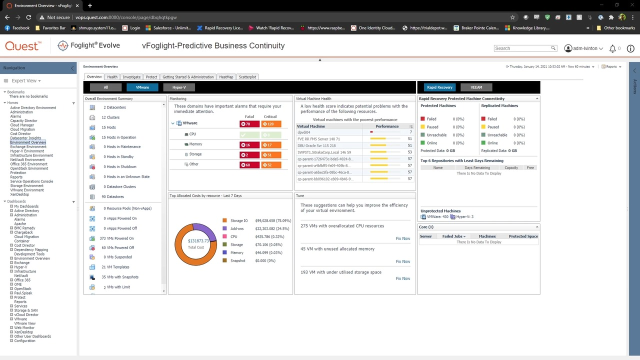Fix overallocated CPU resources now
This screenshot has height=360, width=640.
click(402, 238)
